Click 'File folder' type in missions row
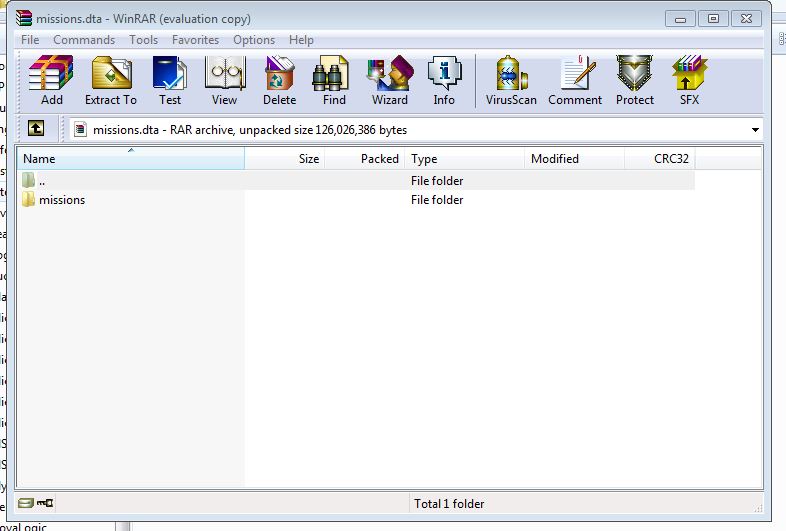The image size is (786, 531). click(437, 200)
